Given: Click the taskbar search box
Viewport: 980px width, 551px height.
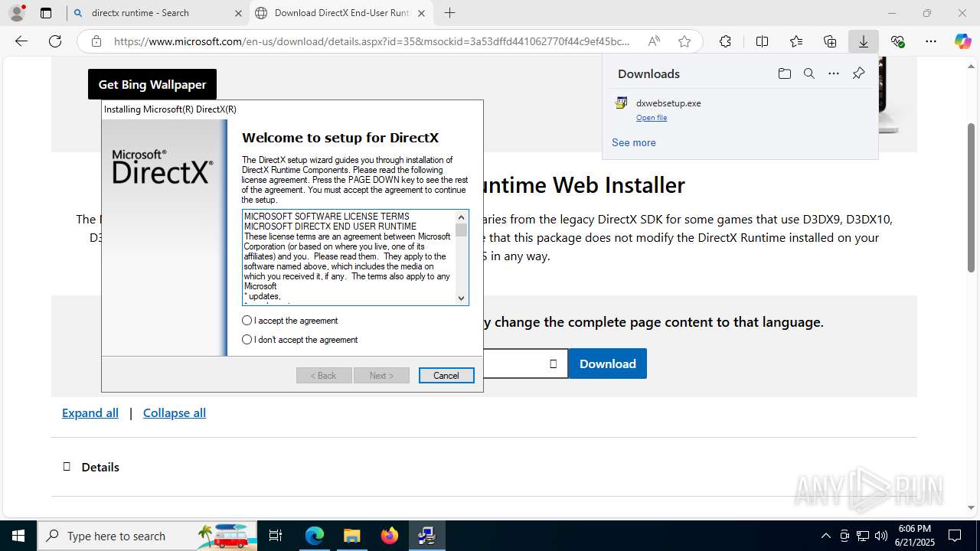Looking at the screenshot, I should pyautogui.click(x=148, y=536).
